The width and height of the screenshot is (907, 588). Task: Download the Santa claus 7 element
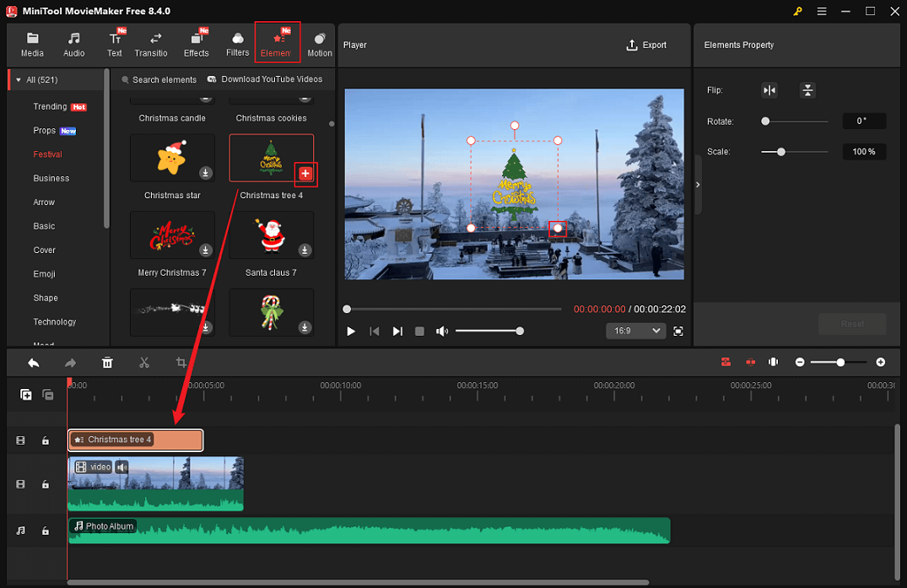[304, 251]
